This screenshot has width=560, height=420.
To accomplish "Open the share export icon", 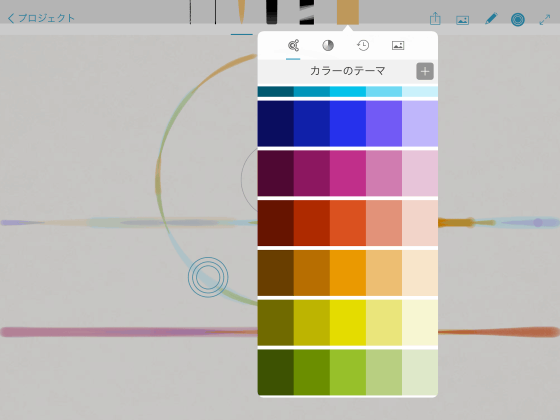I will 435,19.
